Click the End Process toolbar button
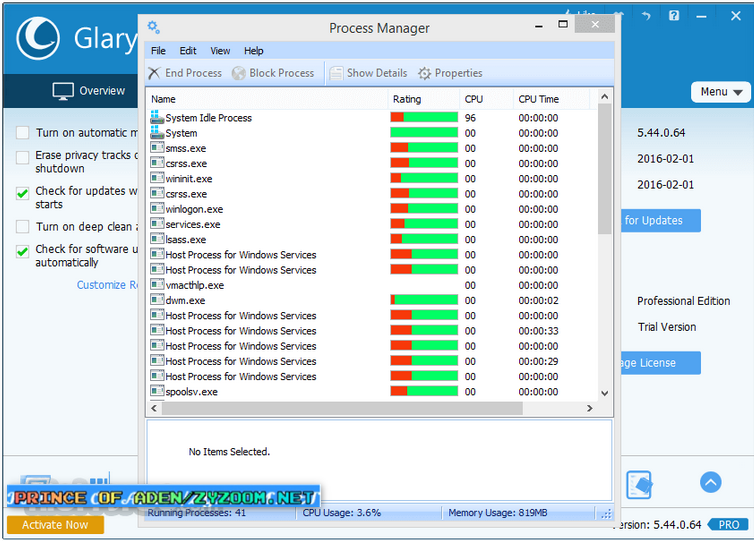Viewport: 754px width, 541px height. click(185, 73)
